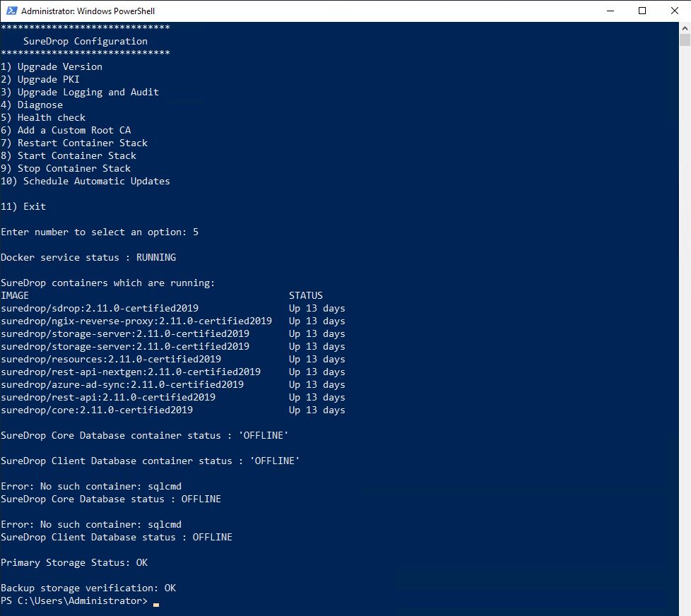Click 'Up 13 days' status for azure-ad-sync
This screenshot has height=616, width=691.
coord(317,385)
